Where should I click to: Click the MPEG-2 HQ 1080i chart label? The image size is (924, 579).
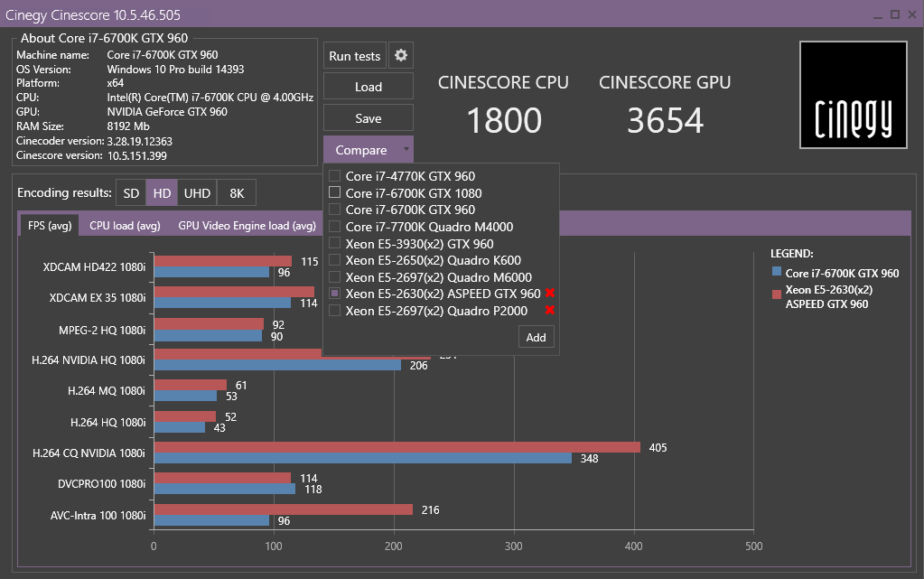(102, 331)
